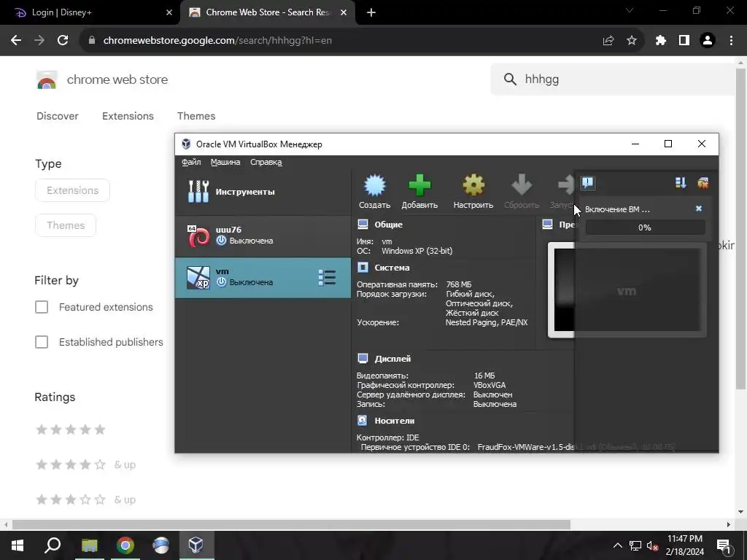This screenshot has width=747, height=560.
Task: Go back in Chrome
Action: (16, 41)
